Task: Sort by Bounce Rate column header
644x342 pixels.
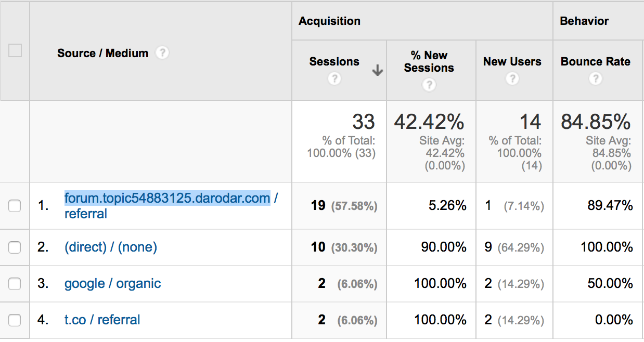Action: coord(595,61)
